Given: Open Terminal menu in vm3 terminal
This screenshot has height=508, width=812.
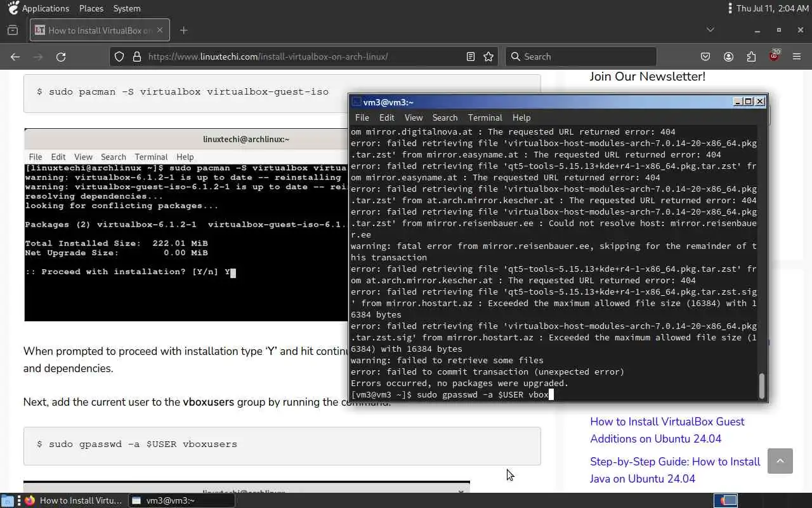Looking at the screenshot, I should point(485,117).
